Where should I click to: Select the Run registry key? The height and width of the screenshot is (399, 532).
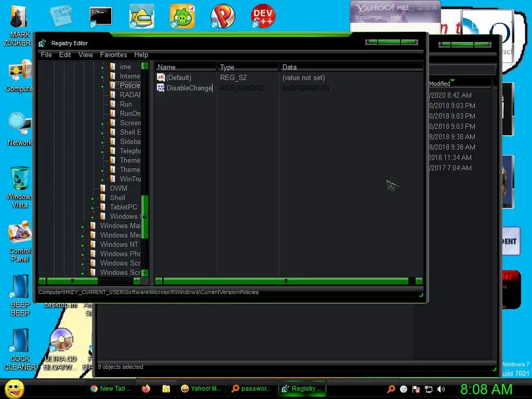[126, 104]
